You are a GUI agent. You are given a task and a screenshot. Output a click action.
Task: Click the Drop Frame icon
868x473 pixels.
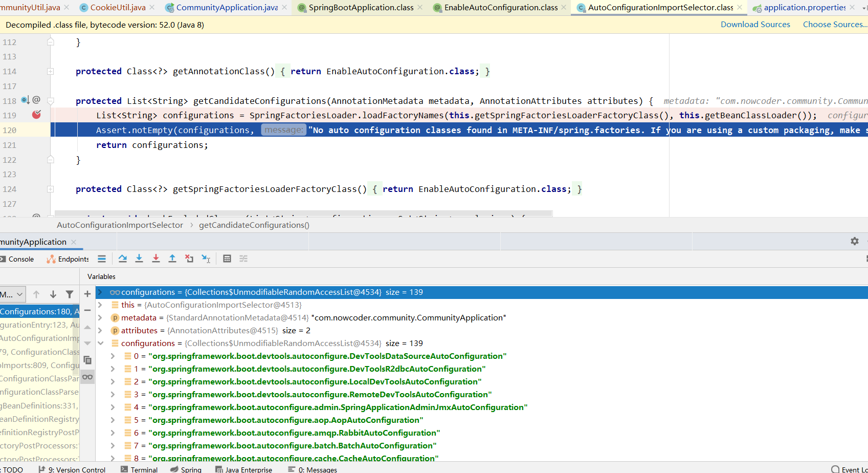pos(189,259)
